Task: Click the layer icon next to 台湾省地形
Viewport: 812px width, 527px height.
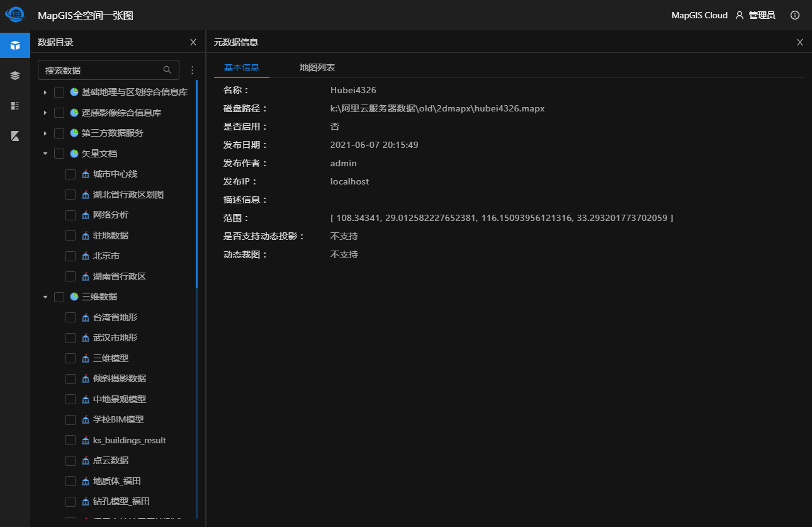Action: (86, 317)
